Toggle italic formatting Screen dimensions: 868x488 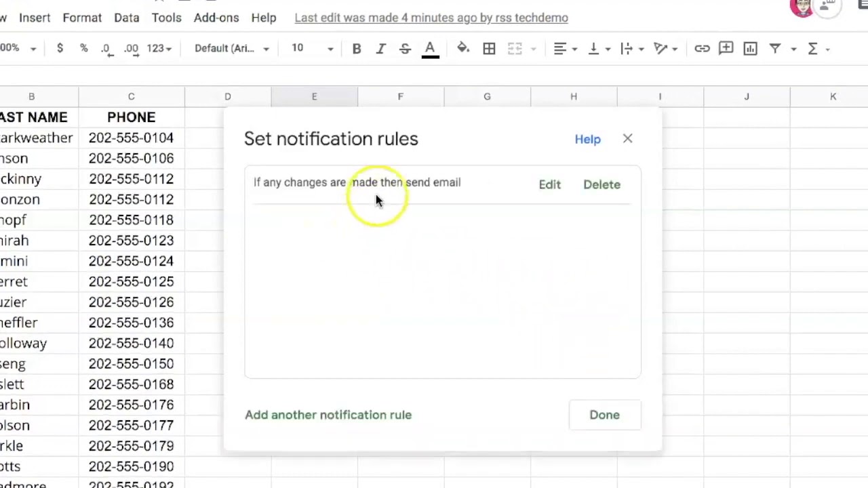[x=381, y=48]
